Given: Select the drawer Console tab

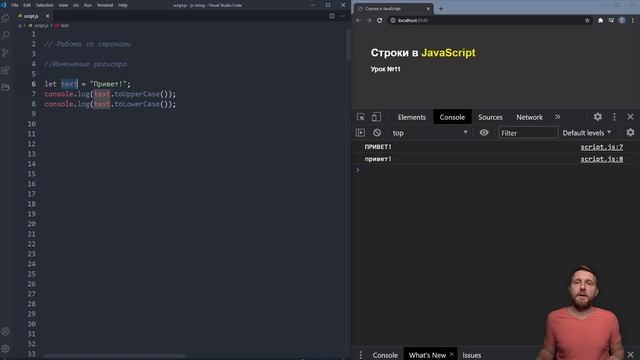Looking at the screenshot, I should [x=385, y=355].
